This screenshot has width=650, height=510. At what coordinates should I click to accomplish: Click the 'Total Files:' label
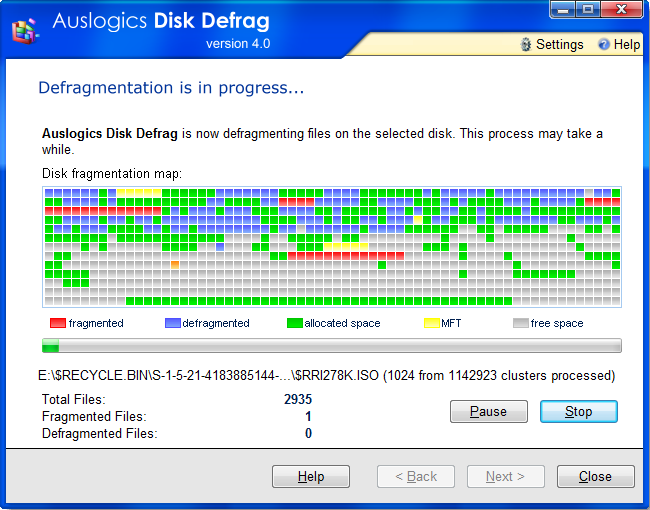click(x=74, y=399)
